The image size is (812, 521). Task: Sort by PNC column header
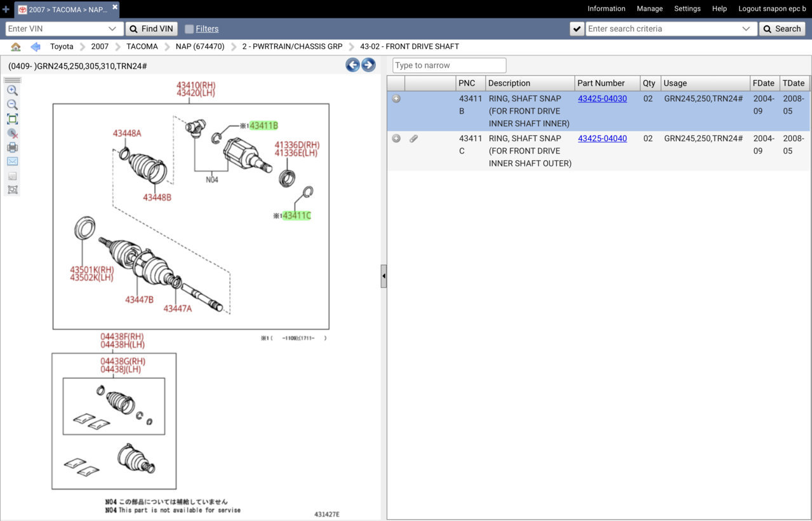pos(470,83)
